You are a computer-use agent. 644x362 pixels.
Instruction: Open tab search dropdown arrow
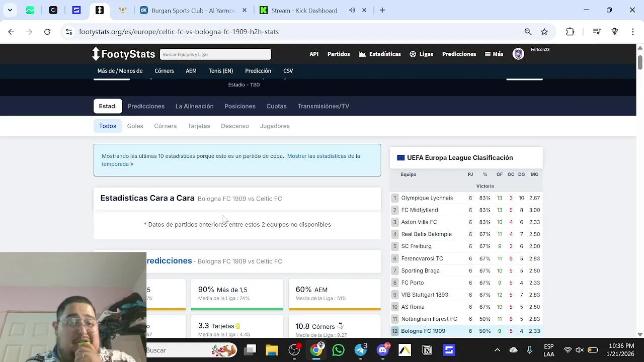pyautogui.click(x=10, y=10)
